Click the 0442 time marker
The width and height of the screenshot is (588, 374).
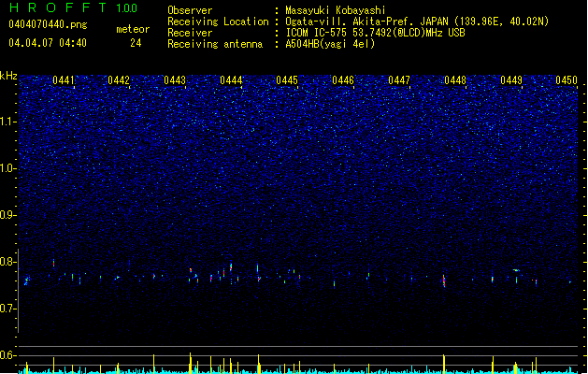pos(119,80)
